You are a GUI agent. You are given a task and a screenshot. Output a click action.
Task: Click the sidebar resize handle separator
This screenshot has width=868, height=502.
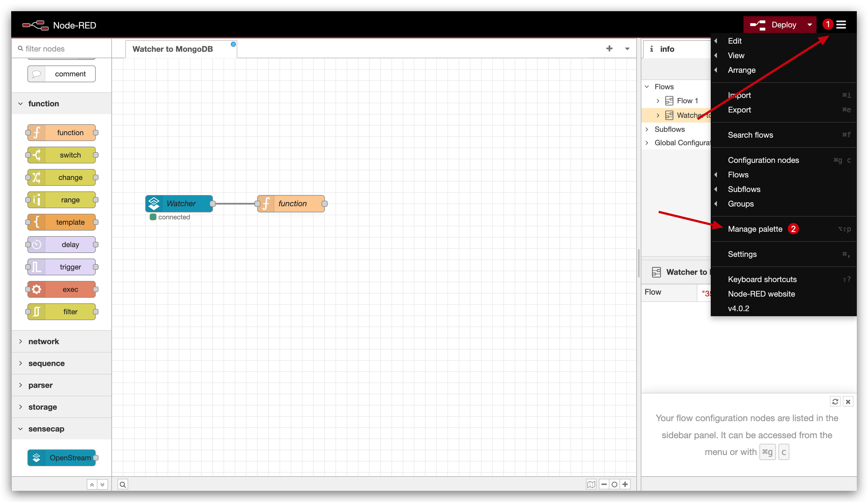click(639, 264)
